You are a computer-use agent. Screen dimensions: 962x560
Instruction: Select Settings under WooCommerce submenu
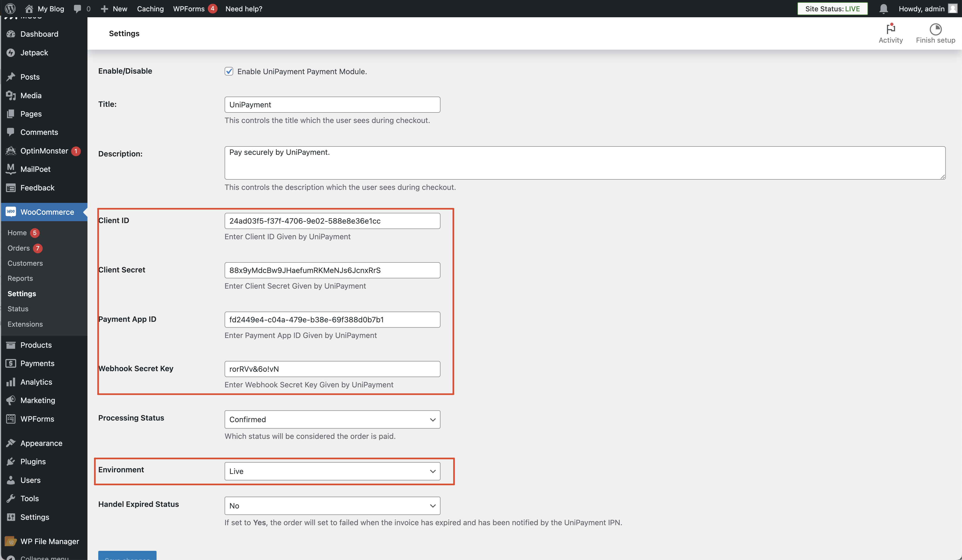22,294
